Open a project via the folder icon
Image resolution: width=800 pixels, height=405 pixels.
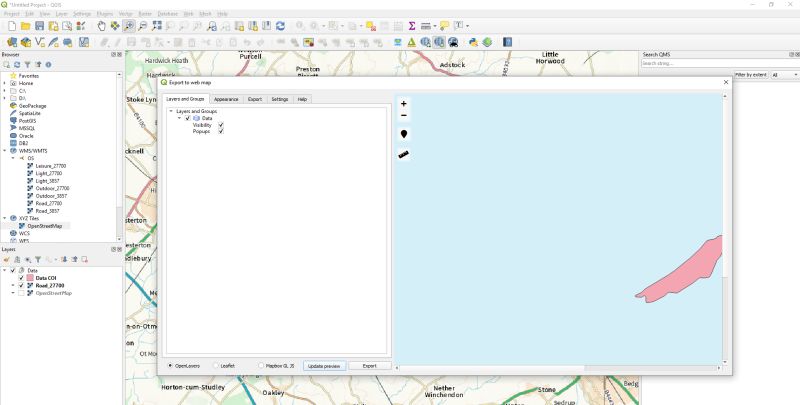[26, 26]
